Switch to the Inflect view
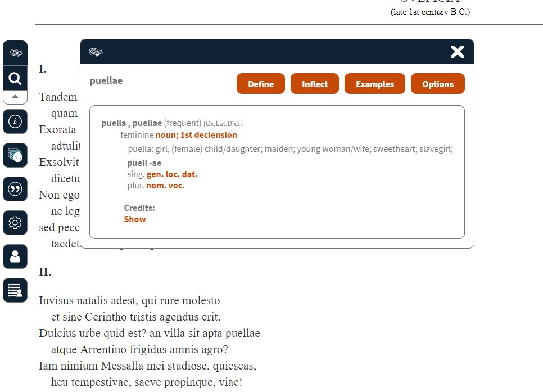Screen dimensions: 543x392 (314, 83)
